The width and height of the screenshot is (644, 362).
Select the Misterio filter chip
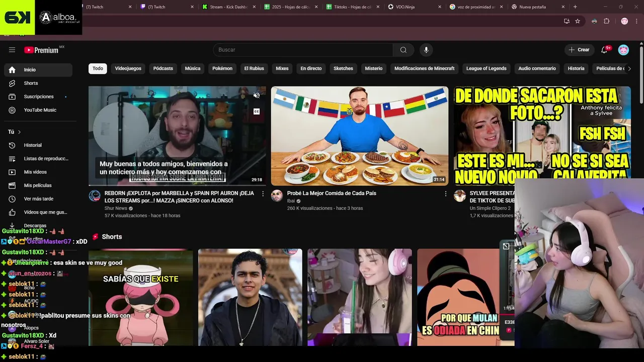[x=374, y=68]
